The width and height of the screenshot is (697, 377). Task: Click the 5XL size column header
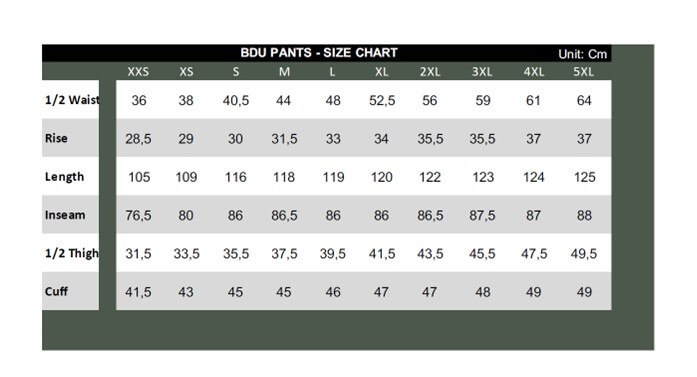[x=583, y=72]
